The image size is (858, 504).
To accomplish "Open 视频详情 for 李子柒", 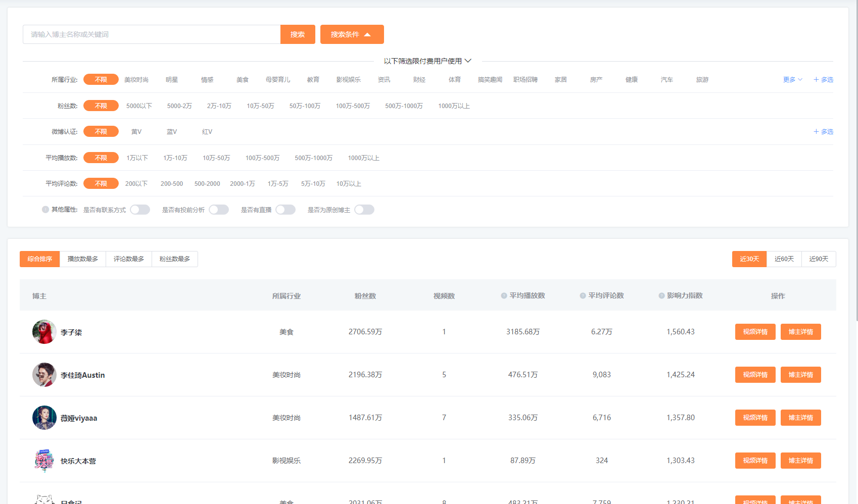I will (755, 332).
